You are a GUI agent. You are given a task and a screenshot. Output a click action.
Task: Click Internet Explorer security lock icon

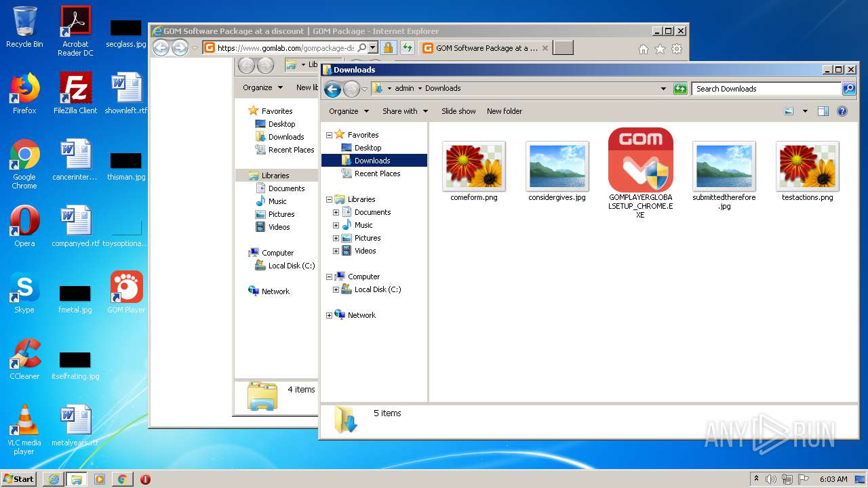[388, 48]
